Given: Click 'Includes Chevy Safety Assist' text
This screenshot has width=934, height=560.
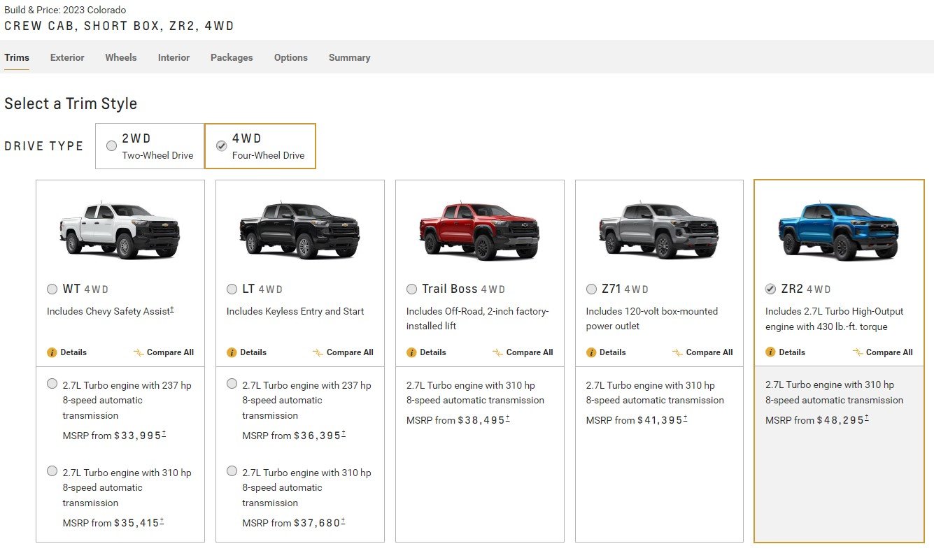Looking at the screenshot, I should pos(110,311).
